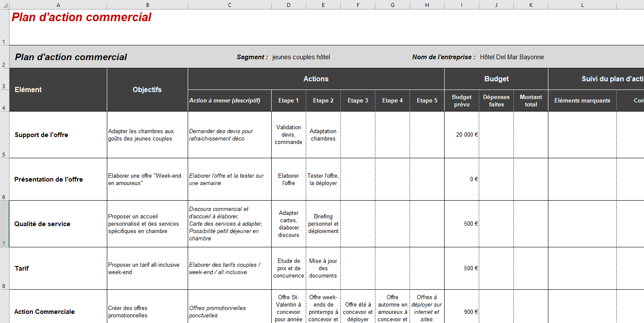
Task: Click 'Etude de prix et de concurrence' cell
Action: pos(288,268)
